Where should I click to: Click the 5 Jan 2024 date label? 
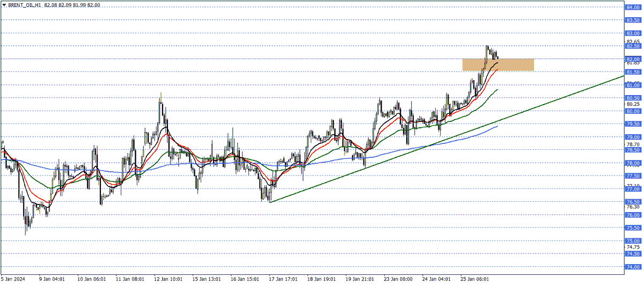(x=13, y=279)
